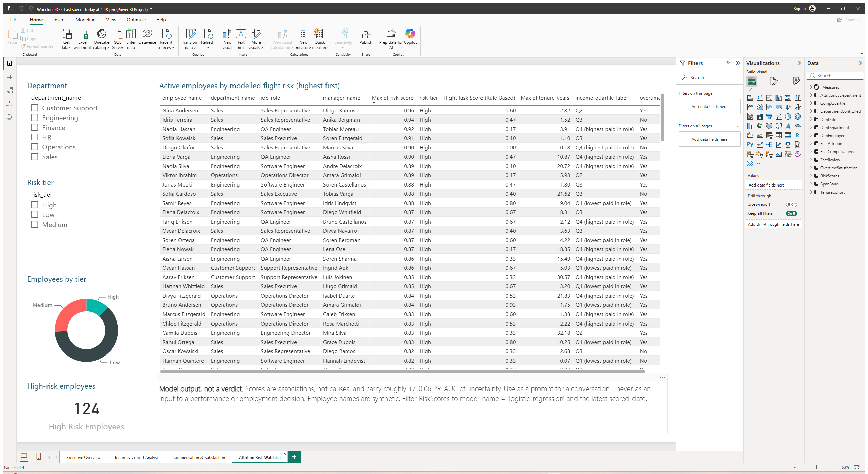The width and height of the screenshot is (868, 474).
Task: Switch to Model view in left sidebar
Action: [10, 90]
